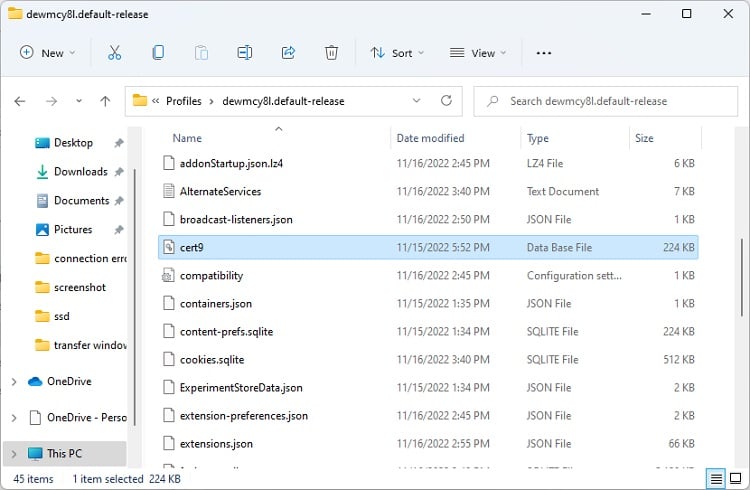The image size is (750, 490).
Task: Click the 45 items status text
Action: coord(33,479)
